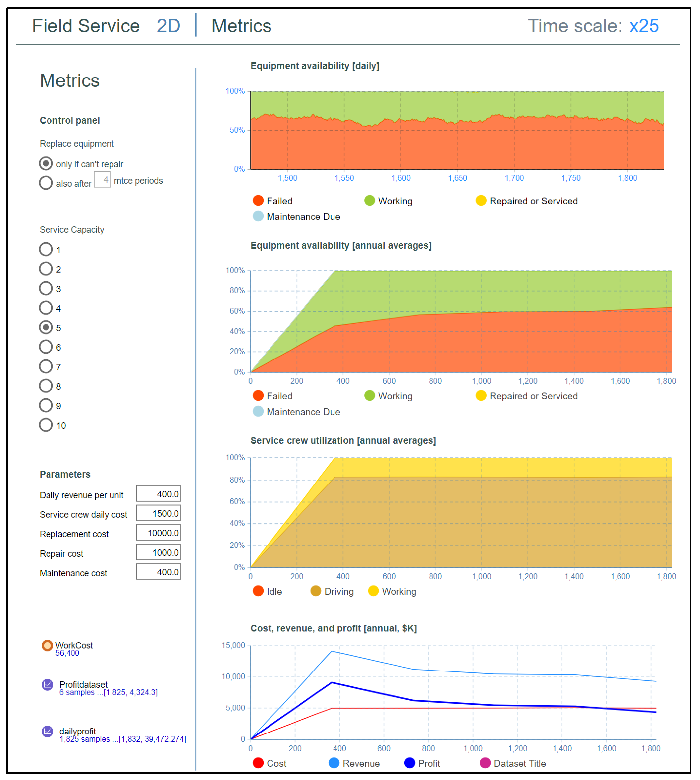Viewport: 700px width, 780px height.
Task: Choose service capacity 3
Action: coord(46,288)
